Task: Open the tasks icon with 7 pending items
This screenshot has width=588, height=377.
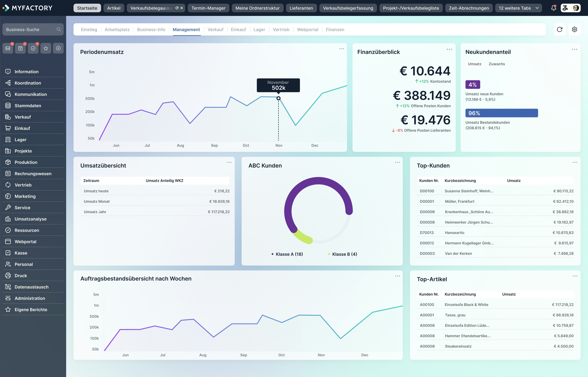Action: click(33, 48)
